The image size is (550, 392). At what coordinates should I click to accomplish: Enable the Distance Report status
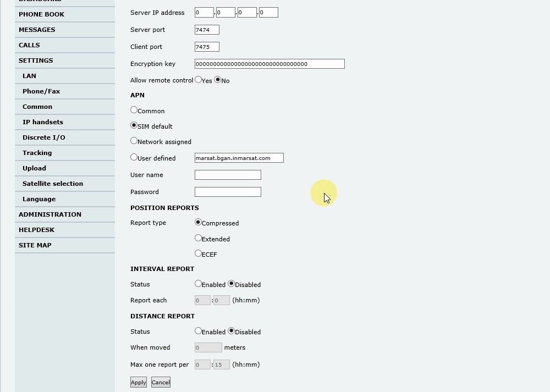pos(199,331)
